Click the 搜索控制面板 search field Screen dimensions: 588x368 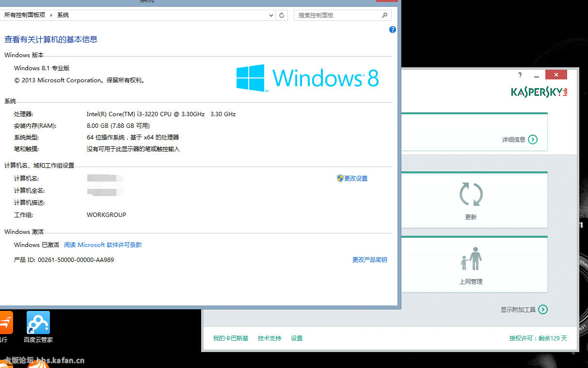[x=342, y=15]
